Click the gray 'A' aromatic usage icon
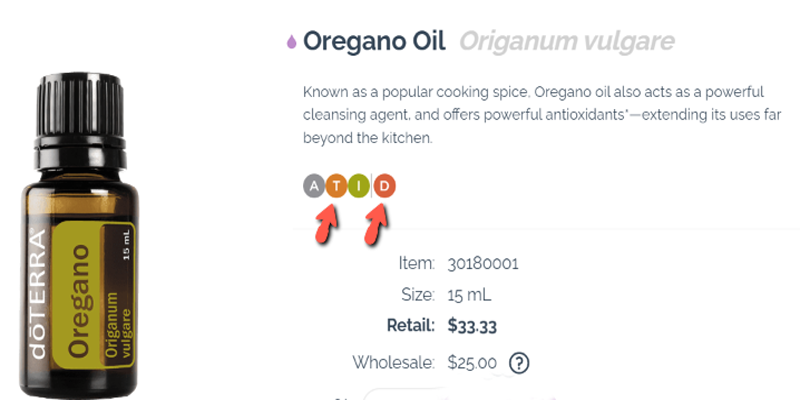800x400 pixels. (314, 185)
